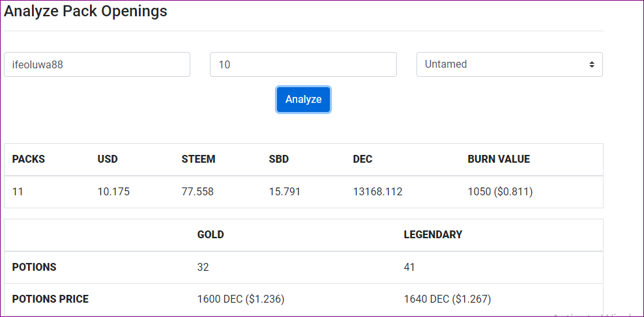Click the Analyze button
Viewport: 644px width, 317px height.
tap(303, 100)
